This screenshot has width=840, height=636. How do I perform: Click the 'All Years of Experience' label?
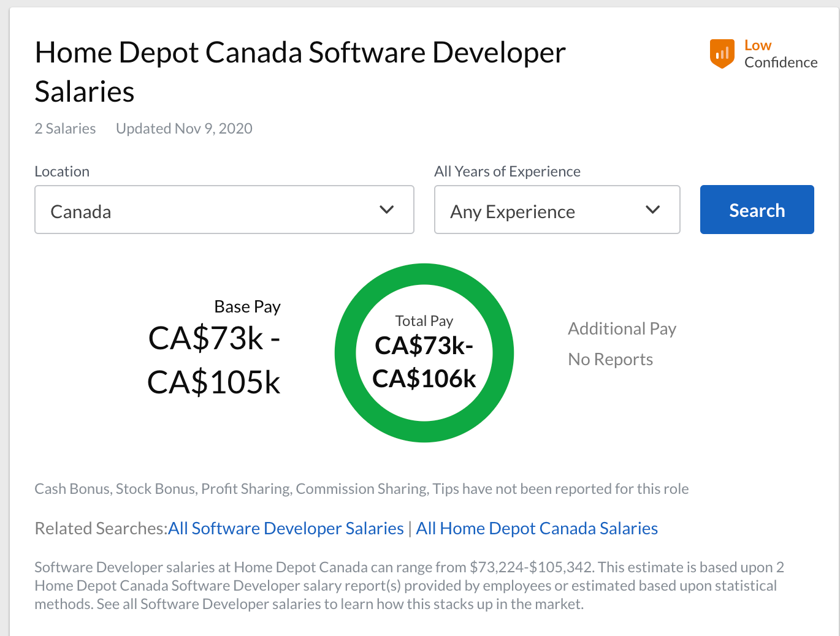[507, 172]
